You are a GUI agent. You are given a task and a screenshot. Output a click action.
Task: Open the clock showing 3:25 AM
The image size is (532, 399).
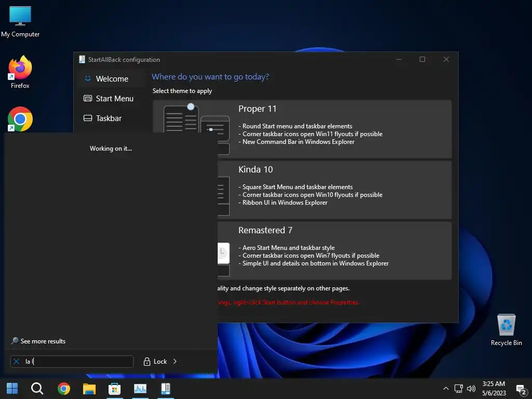[494, 389]
